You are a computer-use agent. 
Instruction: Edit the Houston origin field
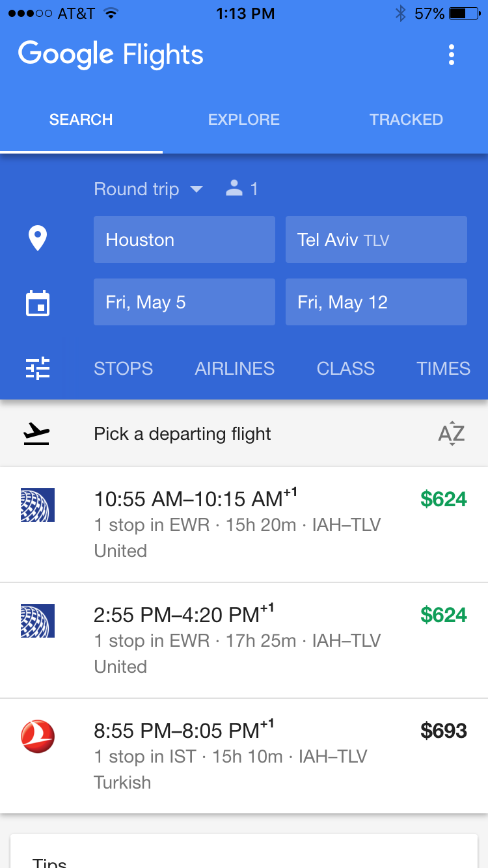click(184, 239)
